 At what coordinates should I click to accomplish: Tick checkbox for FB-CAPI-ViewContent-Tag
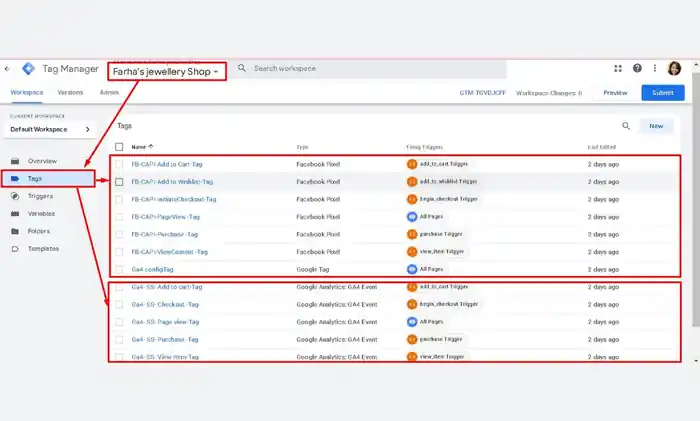(x=119, y=252)
